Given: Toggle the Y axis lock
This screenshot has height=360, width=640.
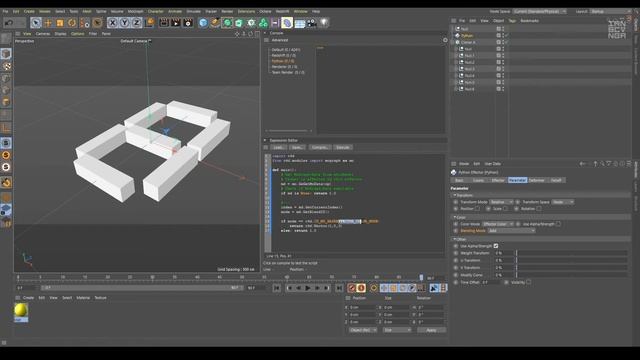Looking at the screenshot, I should pyautogui.click(x=124, y=23).
